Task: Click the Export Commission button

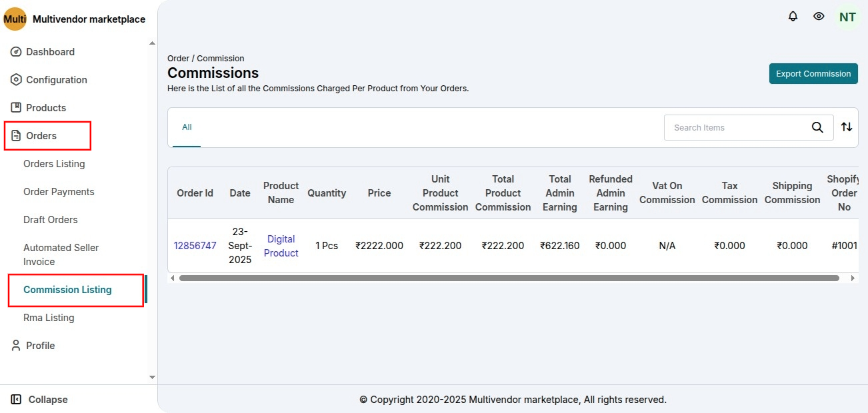Action: pos(813,74)
